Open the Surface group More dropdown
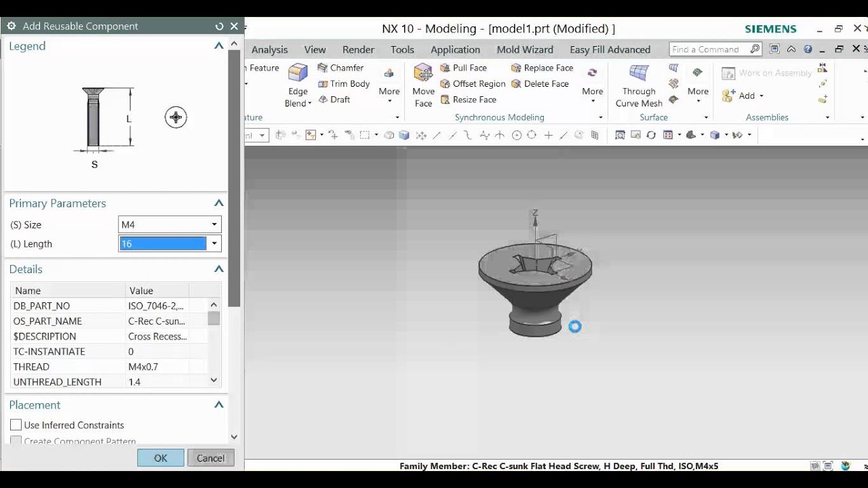The width and height of the screenshot is (868, 488). (698, 85)
